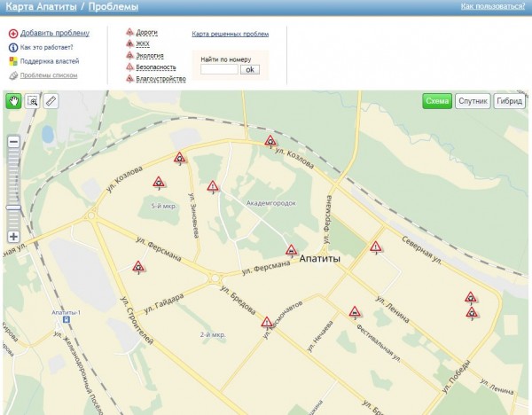The image size is (532, 415).
Task: Switch map to Гибрид view
Action: [509, 101]
